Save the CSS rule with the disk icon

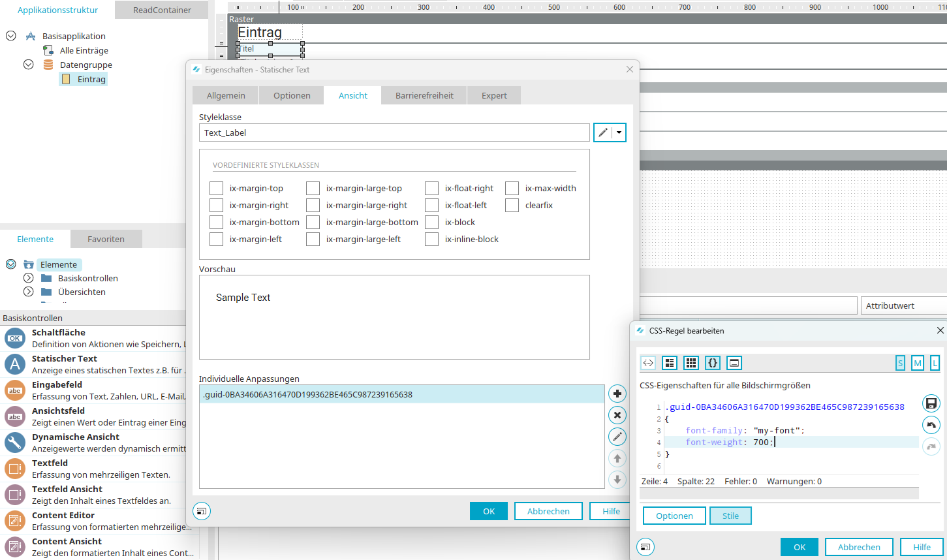pyautogui.click(x=931, y=403)
